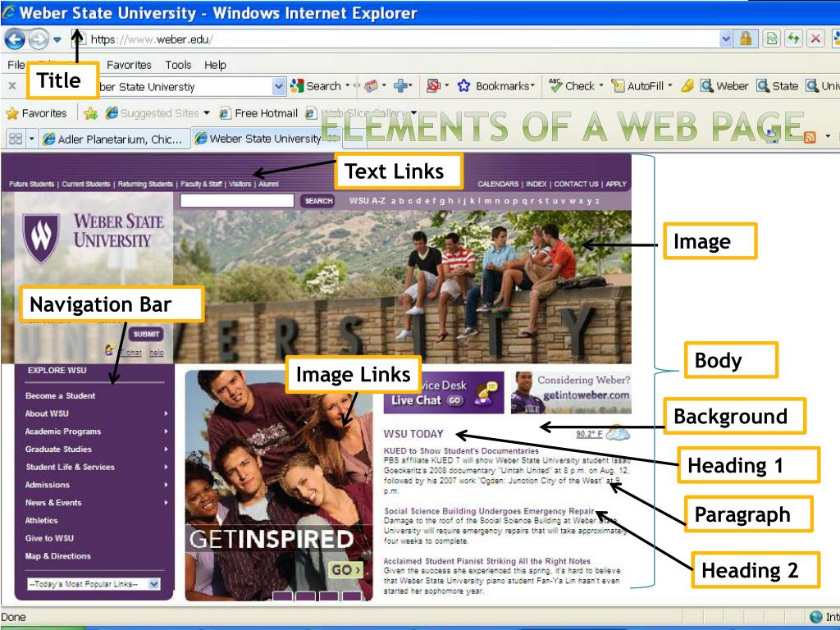Click the APPLY link
Screen dimensions: 840x630
click(616, 184)
